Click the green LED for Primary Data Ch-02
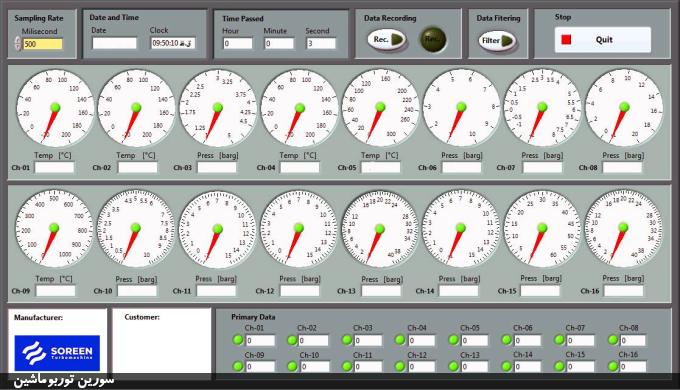Viewport: 680px width, 390px height. [x=292, y=340]
